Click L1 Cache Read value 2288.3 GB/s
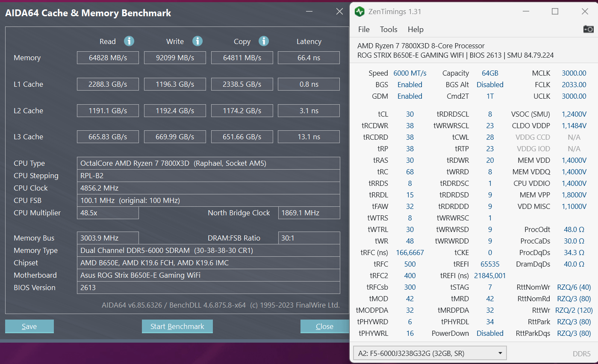This screenshot has height=364, width=598. point(108,84)
